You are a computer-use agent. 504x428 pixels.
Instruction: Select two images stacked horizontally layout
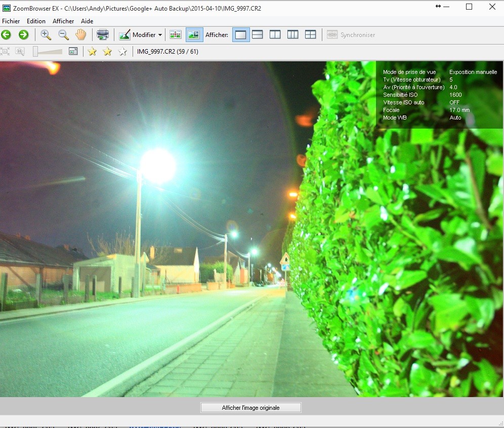258,35
